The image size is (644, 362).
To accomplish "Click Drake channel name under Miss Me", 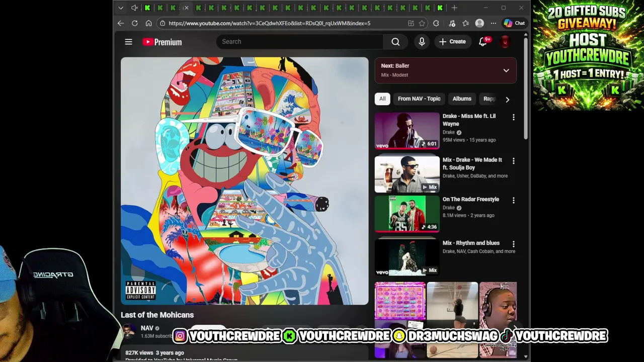I will click(x=449, y=132).
